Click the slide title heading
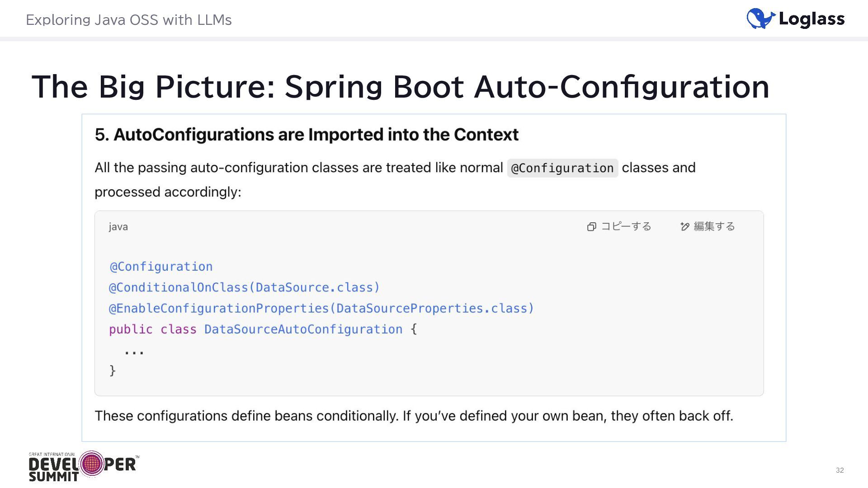 [400, 86]
